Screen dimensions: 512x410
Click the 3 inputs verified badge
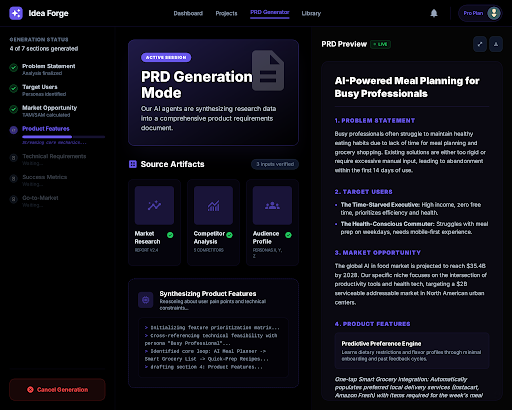[x=275, y=164]
